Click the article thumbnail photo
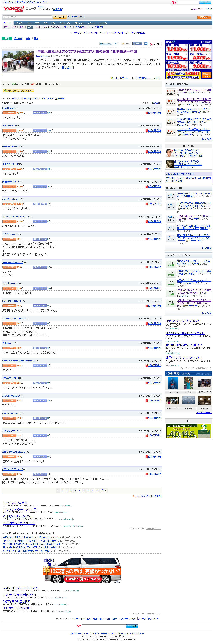 18,61
